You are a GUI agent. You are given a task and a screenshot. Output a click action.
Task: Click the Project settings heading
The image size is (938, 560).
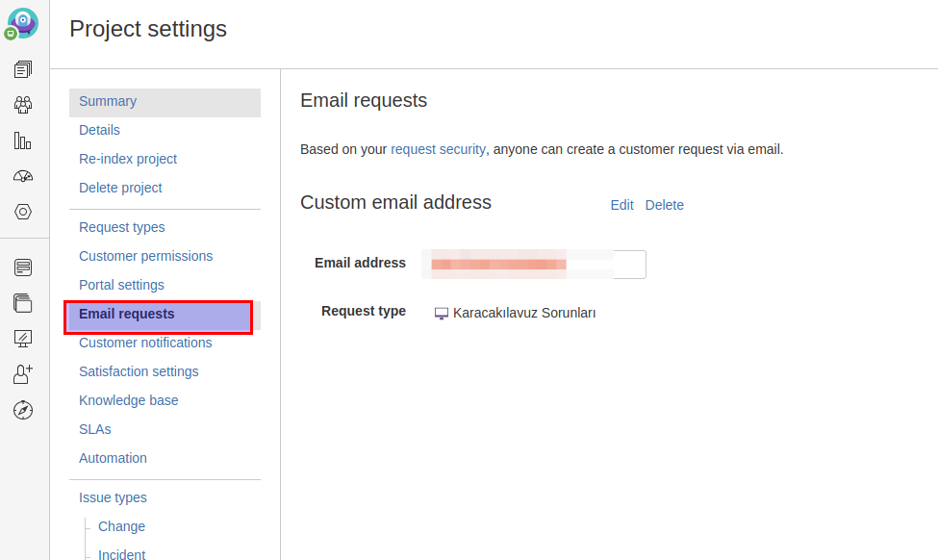click(x=148, y=29)
